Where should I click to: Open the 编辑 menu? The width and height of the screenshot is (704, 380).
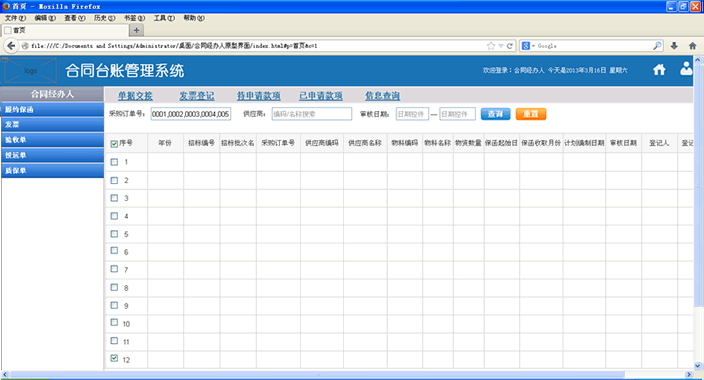tap(45, 18)
